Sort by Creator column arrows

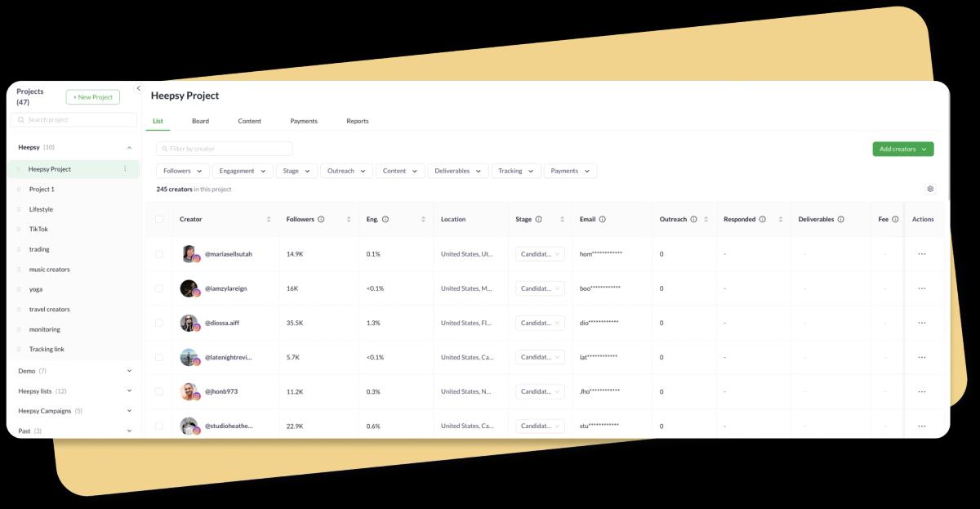tap(269, 219)
